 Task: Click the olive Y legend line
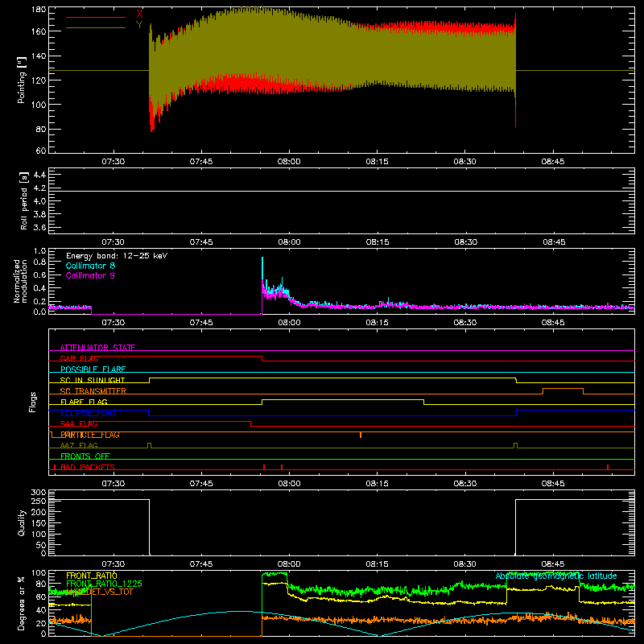[96, 28]
